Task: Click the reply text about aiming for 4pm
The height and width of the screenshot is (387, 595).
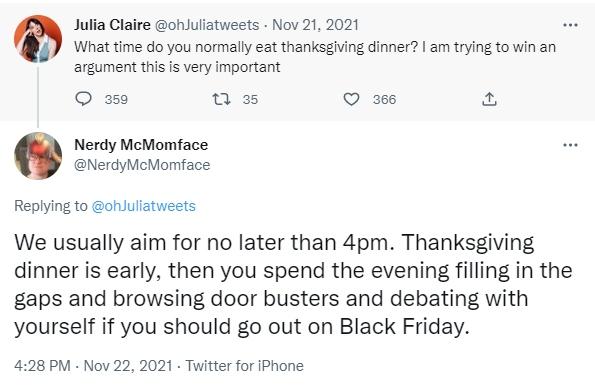Action: [x=293, y=284]
